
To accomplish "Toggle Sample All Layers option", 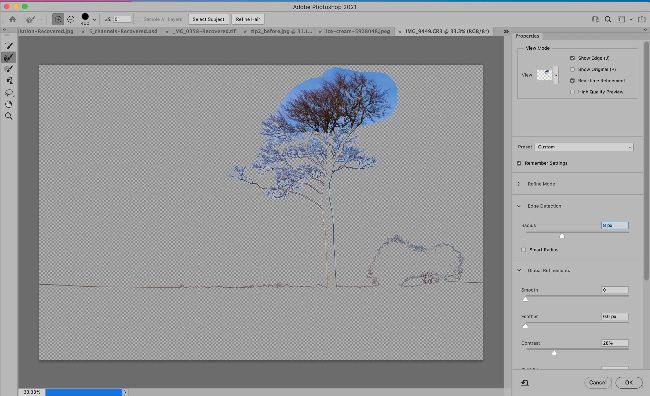I will click(x=163, y=19).
